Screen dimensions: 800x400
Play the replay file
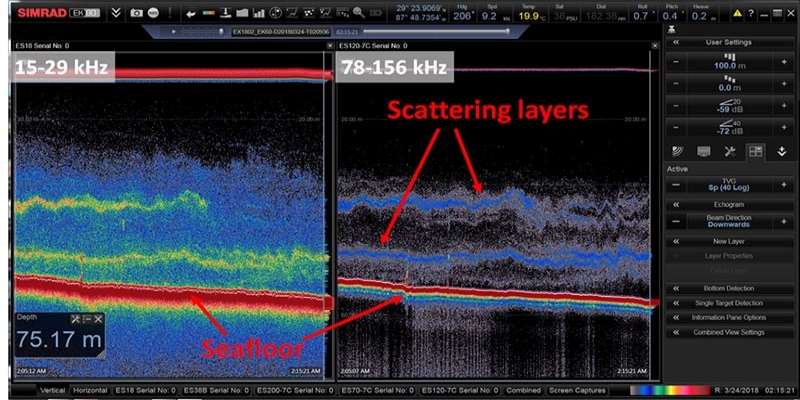tap(173, 32)
